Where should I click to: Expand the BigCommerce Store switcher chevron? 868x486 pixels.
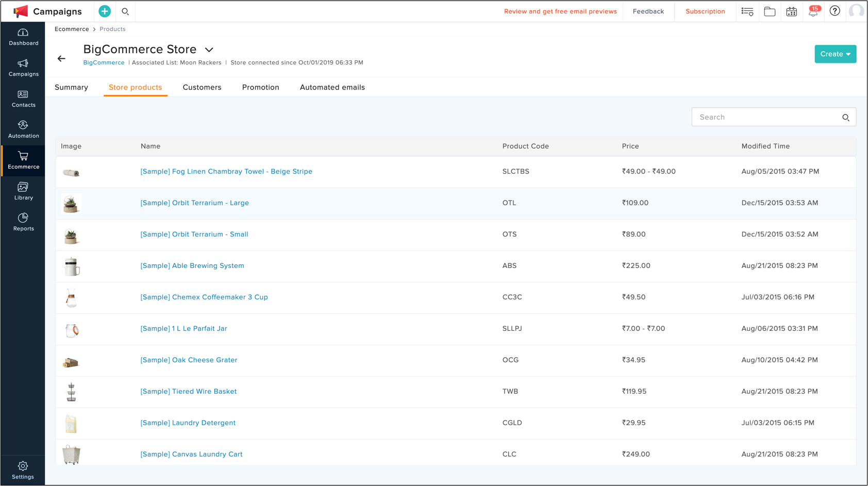pyautogui.click(x=209, y=50)
